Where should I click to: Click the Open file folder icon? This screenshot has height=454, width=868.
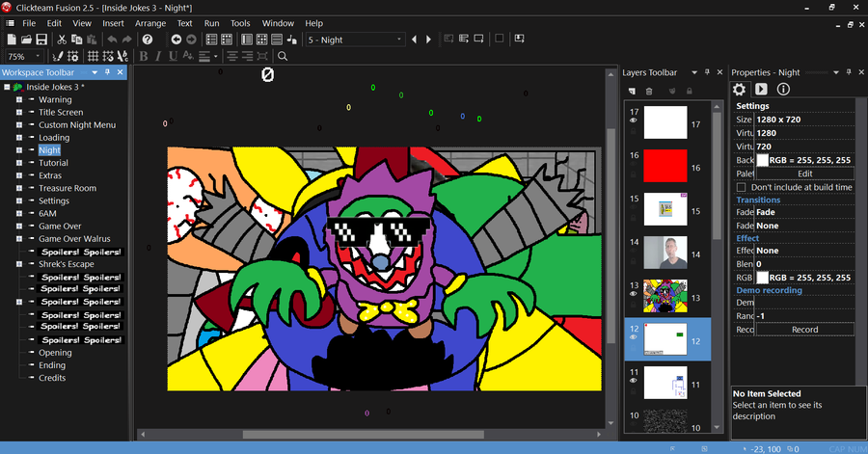tap(26, 40)
